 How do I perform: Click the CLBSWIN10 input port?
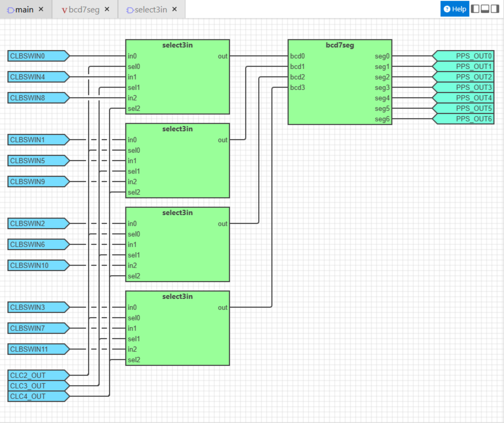(38, 265)
